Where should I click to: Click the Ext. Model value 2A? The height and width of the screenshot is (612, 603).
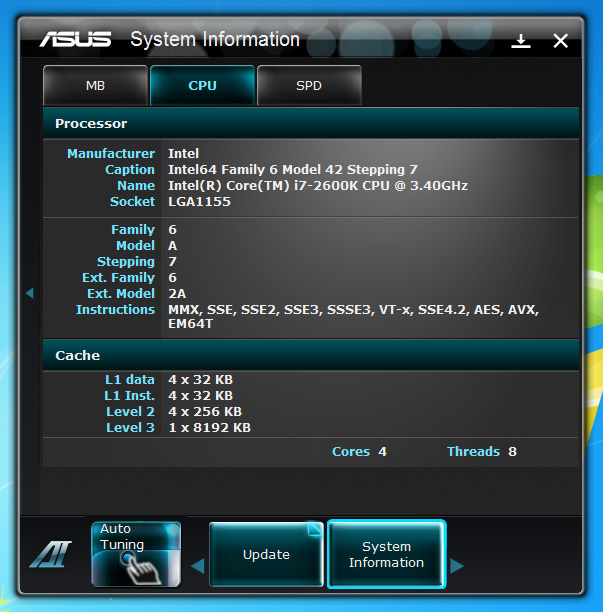(x=177, y=294)
